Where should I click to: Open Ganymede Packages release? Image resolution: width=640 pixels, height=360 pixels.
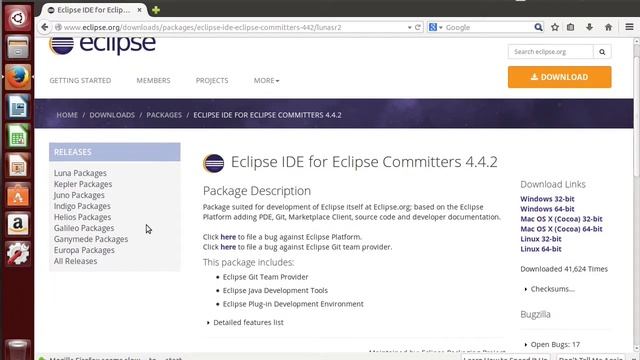[x=91, y=239]
